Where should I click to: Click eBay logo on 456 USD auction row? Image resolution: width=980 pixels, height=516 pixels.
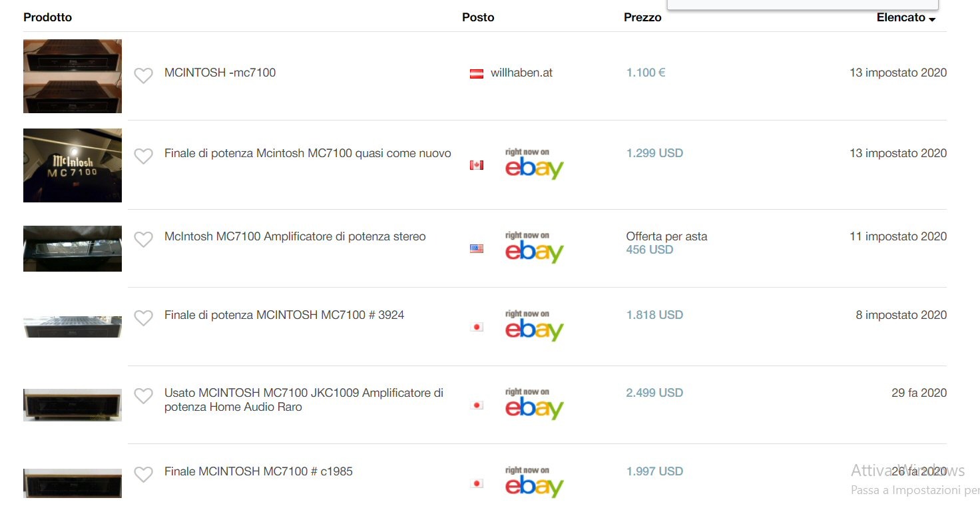coord(534,248)
